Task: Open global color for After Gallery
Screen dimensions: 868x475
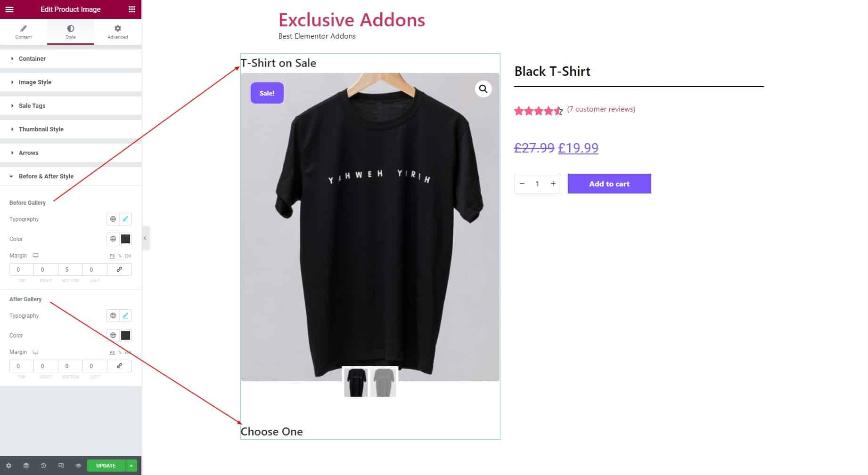Action: 113,335
